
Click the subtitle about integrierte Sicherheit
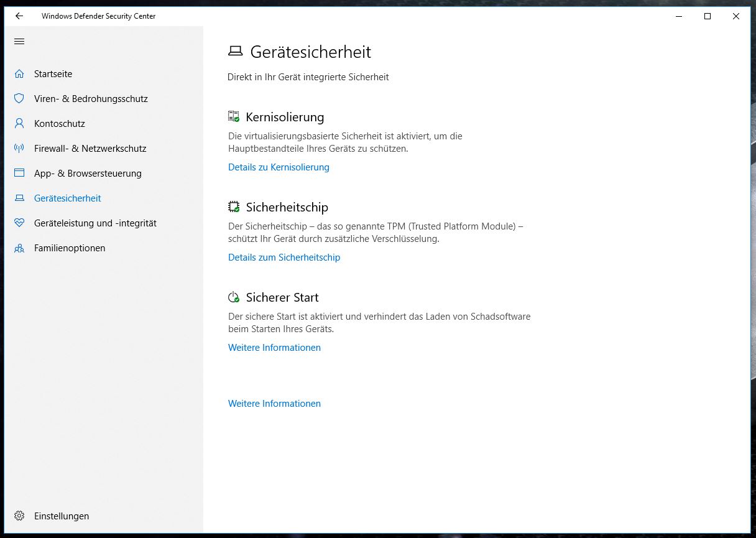point(308,77)
